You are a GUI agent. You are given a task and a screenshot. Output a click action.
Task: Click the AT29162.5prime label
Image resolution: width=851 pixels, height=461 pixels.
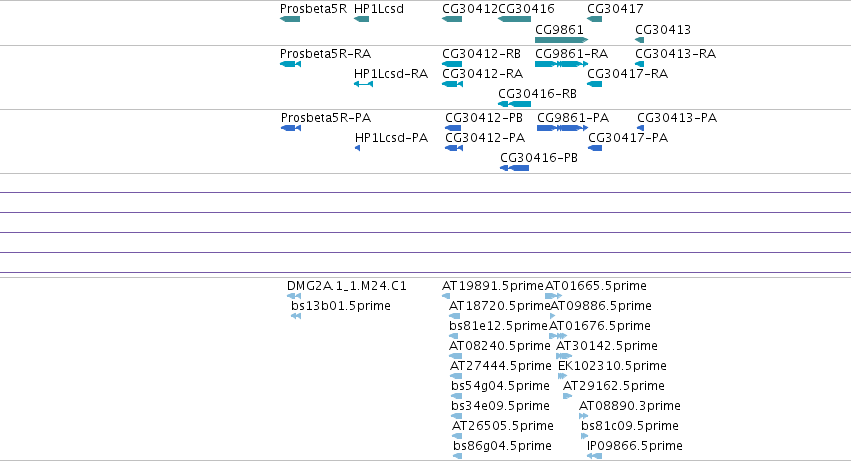[614, 386]
